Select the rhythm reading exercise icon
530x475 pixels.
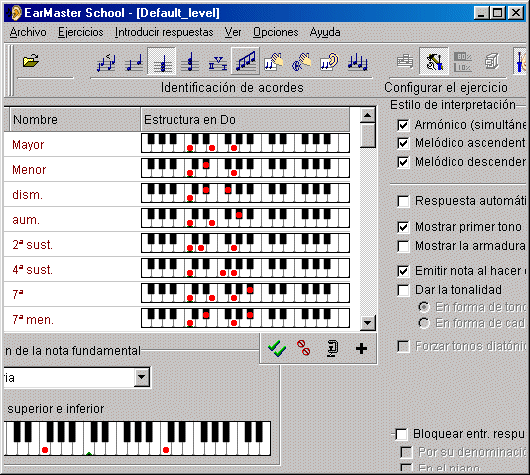(273, 62)
